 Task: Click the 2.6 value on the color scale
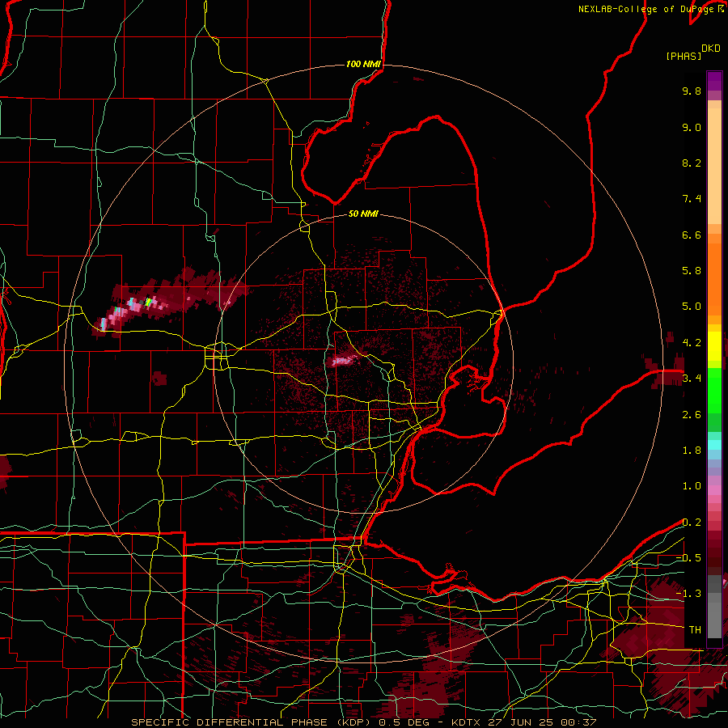click(x=692, y=415)
